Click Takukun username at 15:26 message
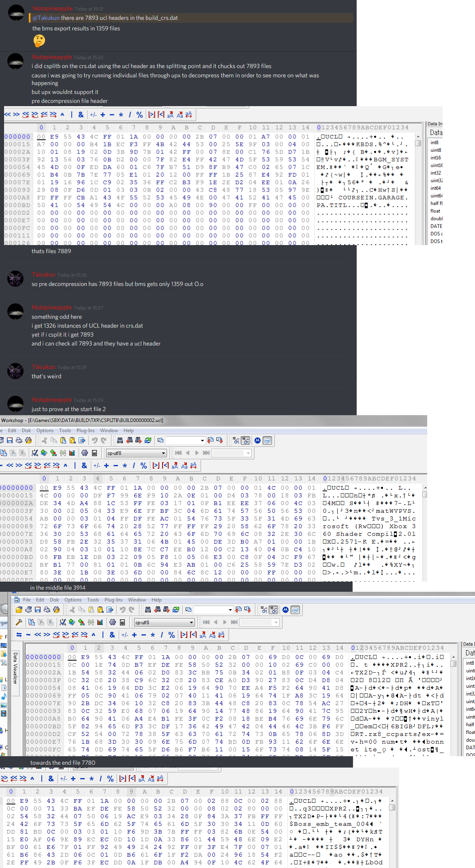475x868 pixels. [x=43, y=275]
